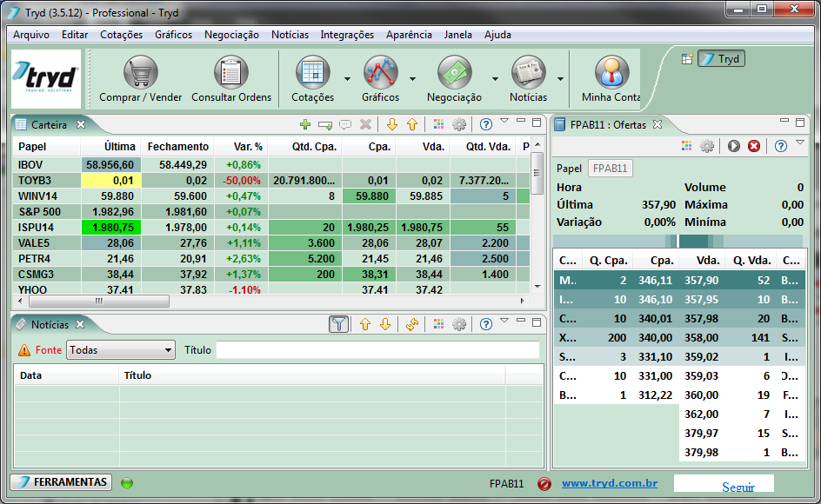This screenshot has width=821, height=504.
Task: Open settings gear in FPAB11 Ofertas panel
Action: click(707, 146)
